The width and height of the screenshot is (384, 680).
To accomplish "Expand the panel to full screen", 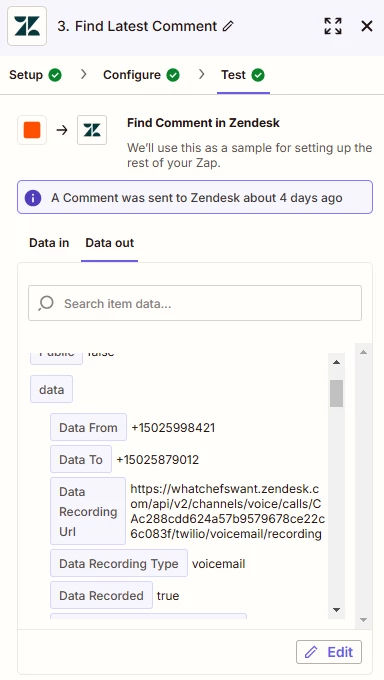I will click(333, 26).
